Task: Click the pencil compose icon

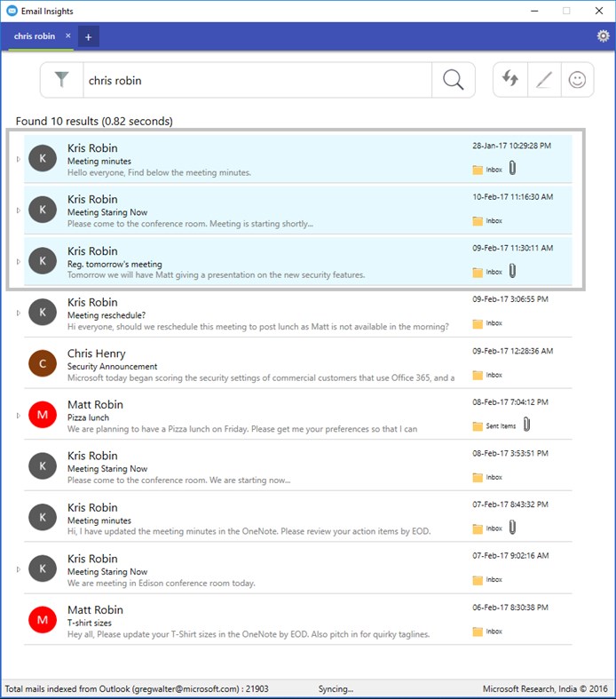Action: [x=544, y=80]
